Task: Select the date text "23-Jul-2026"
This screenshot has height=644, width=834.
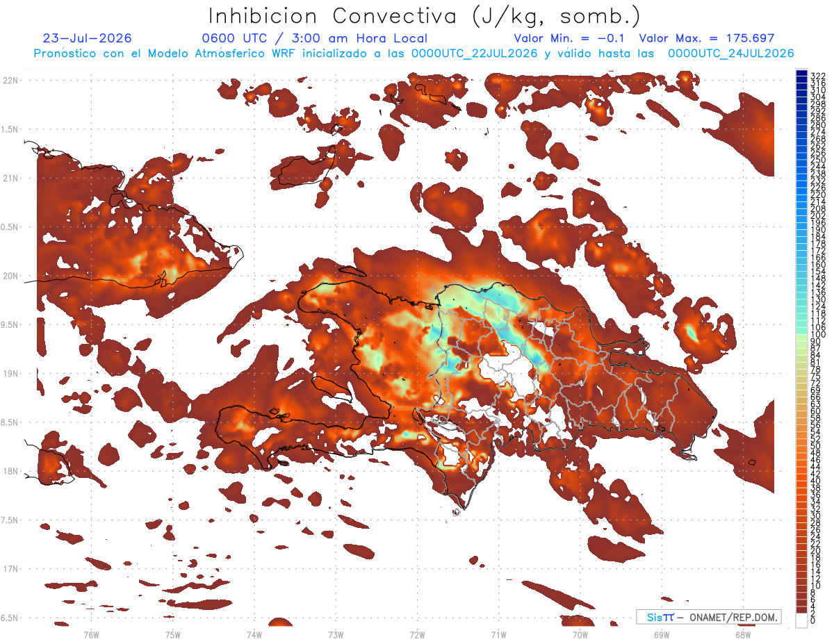Action: click(87, 38)
